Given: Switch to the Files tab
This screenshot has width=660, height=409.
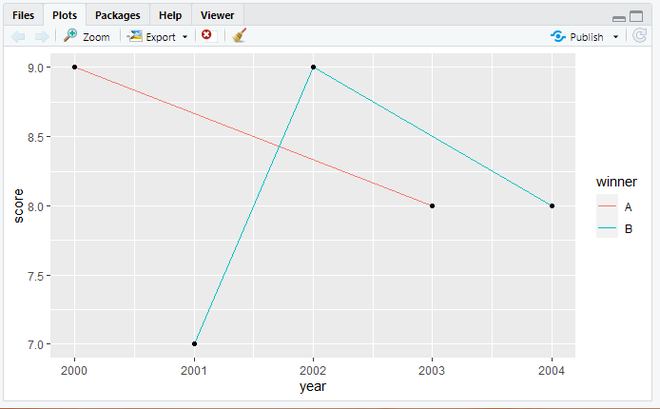Looking at the screenshot, I should pyautogui.click(x=23, y=16).
